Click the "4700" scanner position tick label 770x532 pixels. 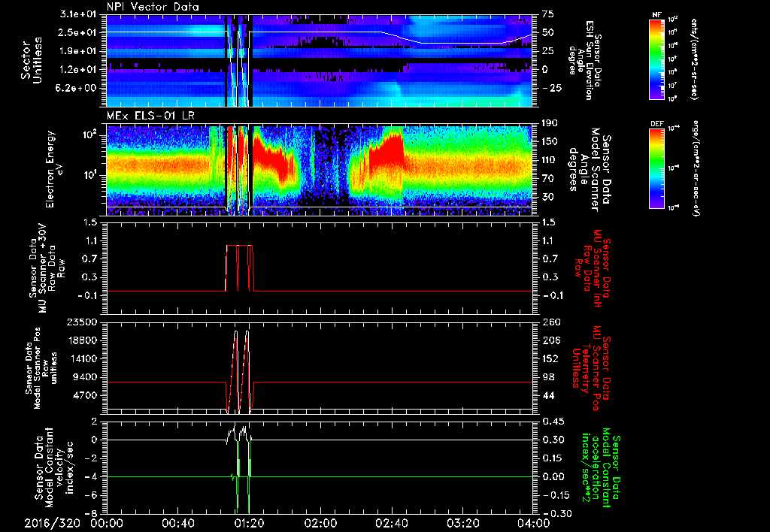(x=84, y=395)
